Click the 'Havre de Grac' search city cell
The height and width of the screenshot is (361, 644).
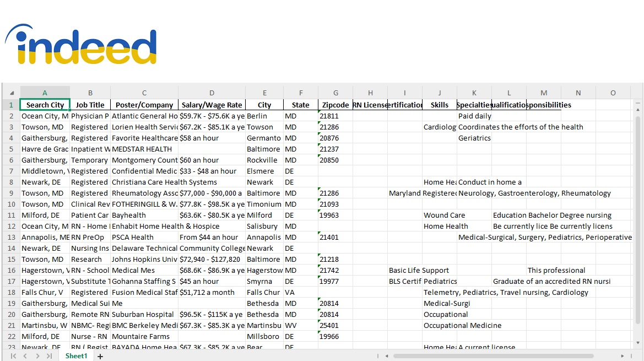[45, 149]
